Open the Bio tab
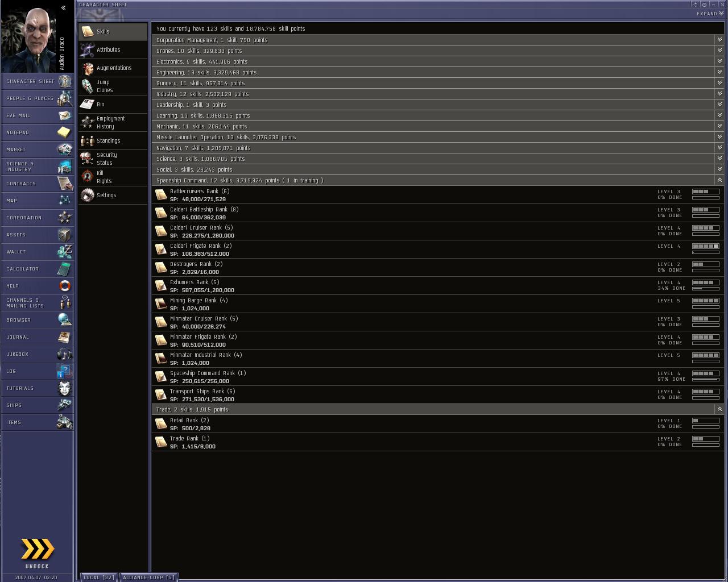 [113, 104]
